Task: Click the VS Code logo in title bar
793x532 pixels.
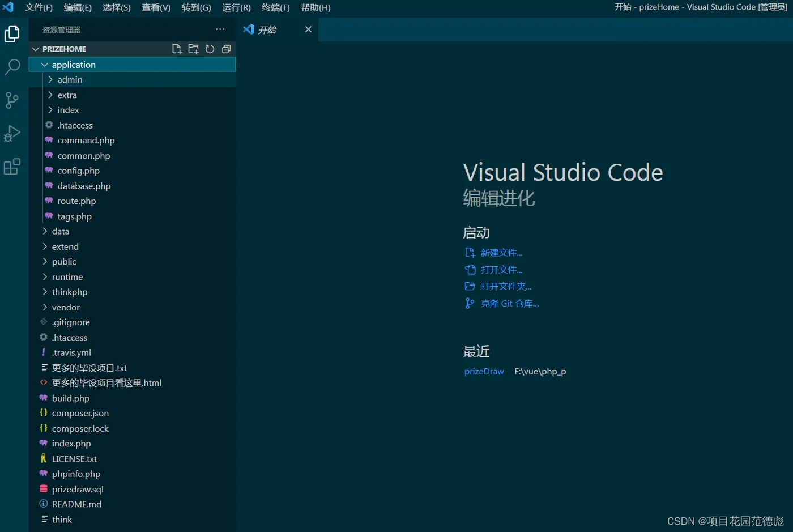Action: (x=8, y=7)
